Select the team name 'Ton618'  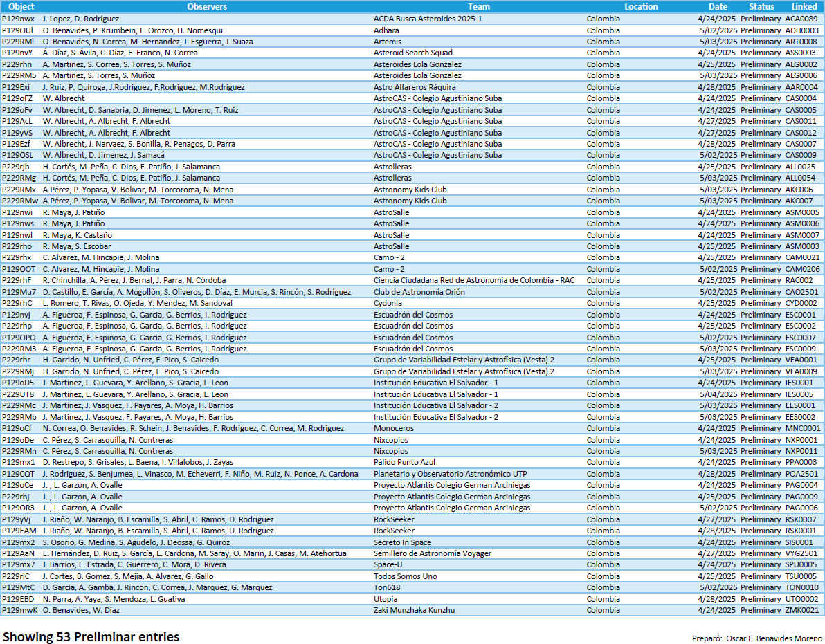(387, 588)
